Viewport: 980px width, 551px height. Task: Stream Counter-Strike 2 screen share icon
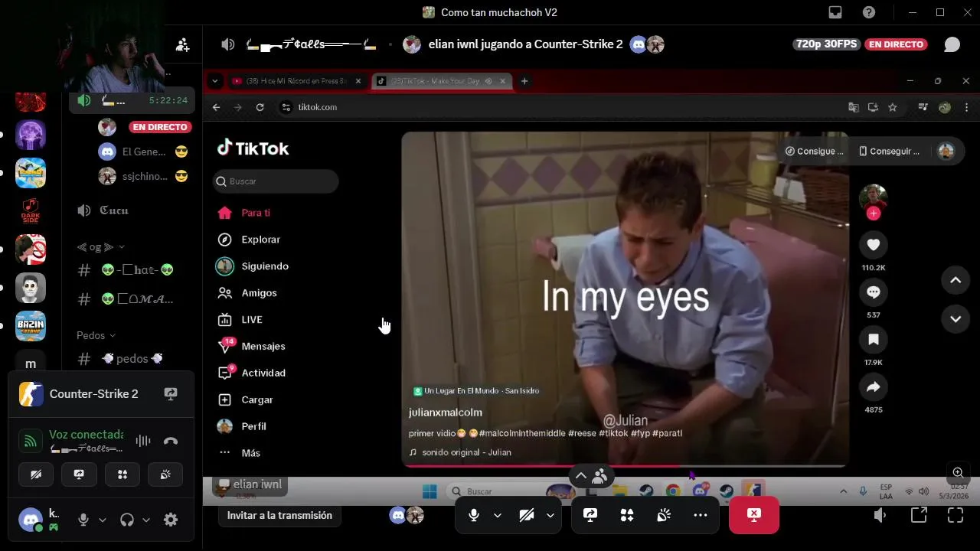tap(171, 393)
